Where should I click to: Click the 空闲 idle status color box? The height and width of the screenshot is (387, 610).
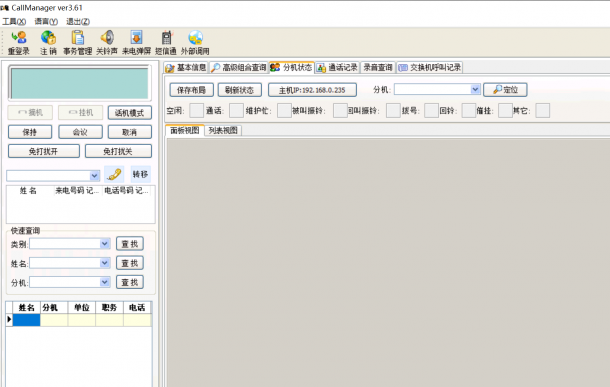tap(196, 110)
